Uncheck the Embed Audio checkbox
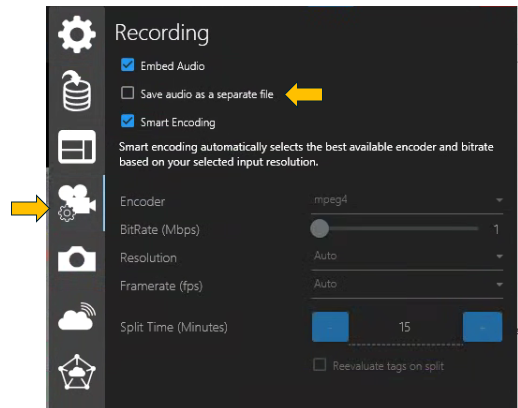This screenshot has width=518, height=408. tap(127, 65)
